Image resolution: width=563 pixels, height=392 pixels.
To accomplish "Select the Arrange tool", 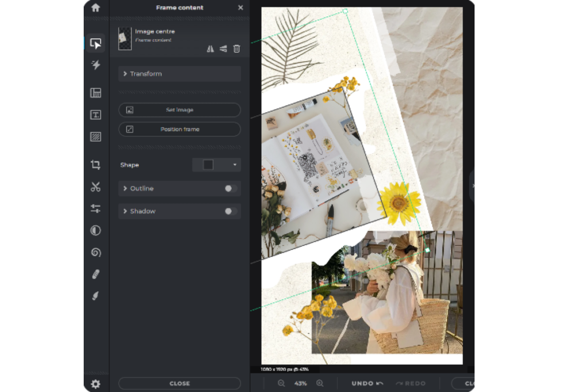I will click(x=96, y=43).
